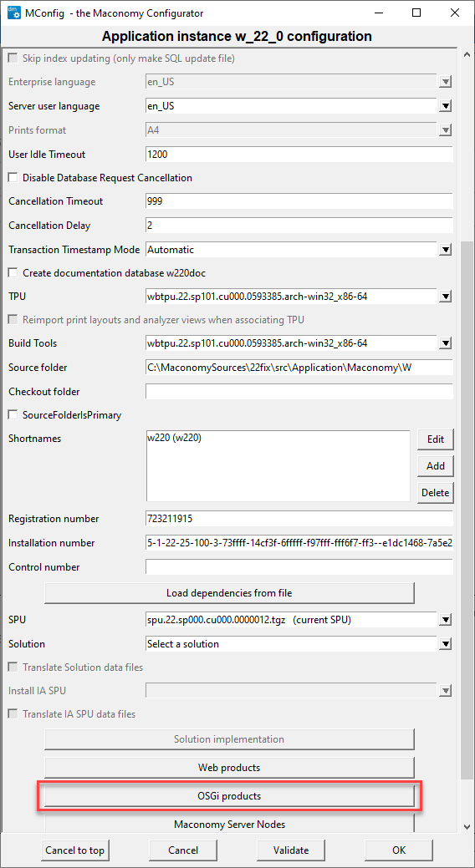The image size is (475, 868).
Task: Toggle Reimport print layouts and analyzer views checkbox
Action: [x=13, y=319]
